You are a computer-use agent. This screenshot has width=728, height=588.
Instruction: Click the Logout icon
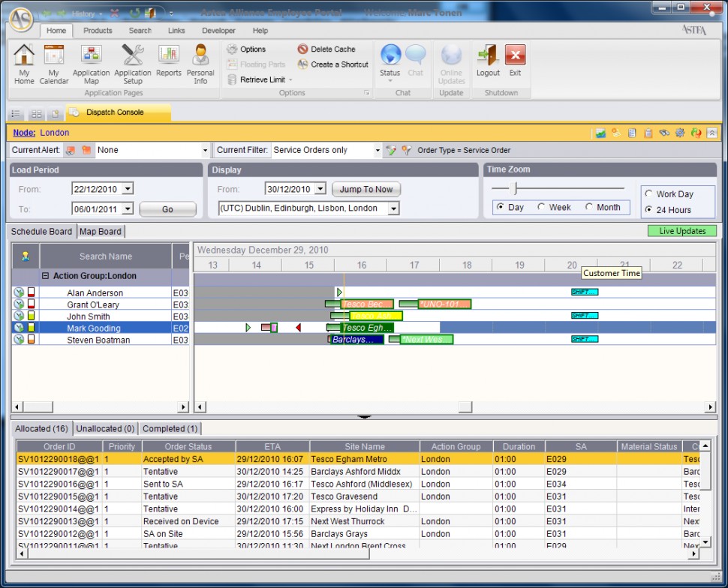coord(488,56)
